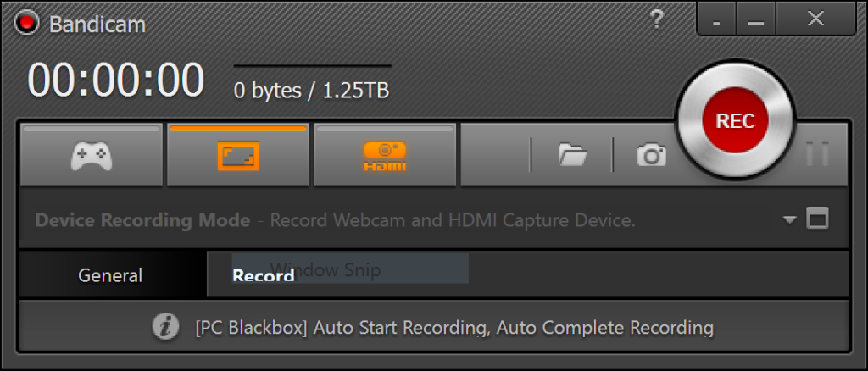Open help with the question mark icon

[657, 19]
